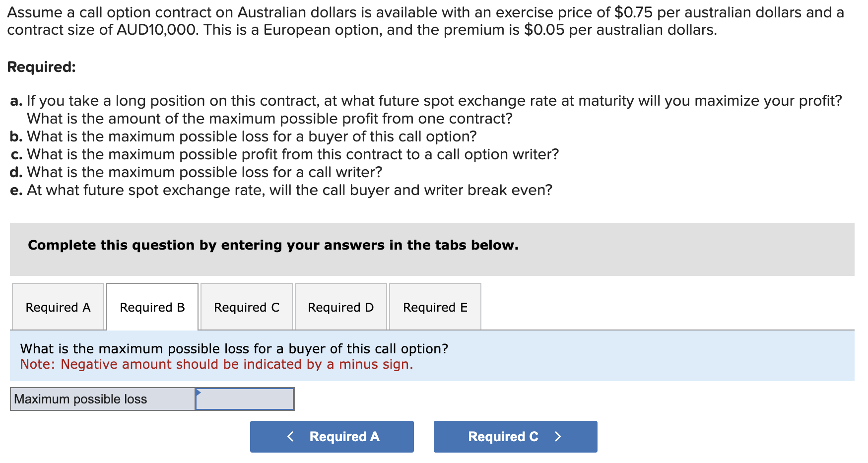The height and width of the screenshot is (463, 868).
Task: Select the currently active Required B tab
Action: pyautogui.click(x=152, y=307)
